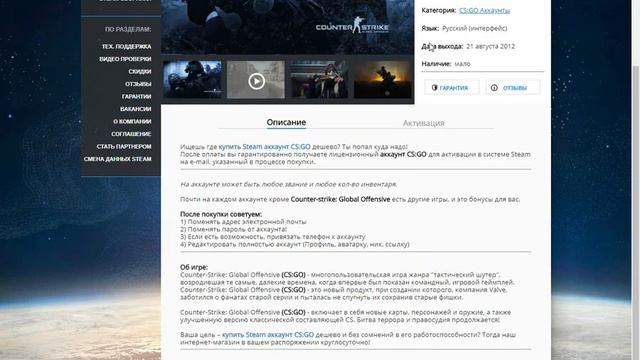Open the СОГЛАШЕНИЕ page
The width and height of the screenshot is (640, 360).
[131, 134]
